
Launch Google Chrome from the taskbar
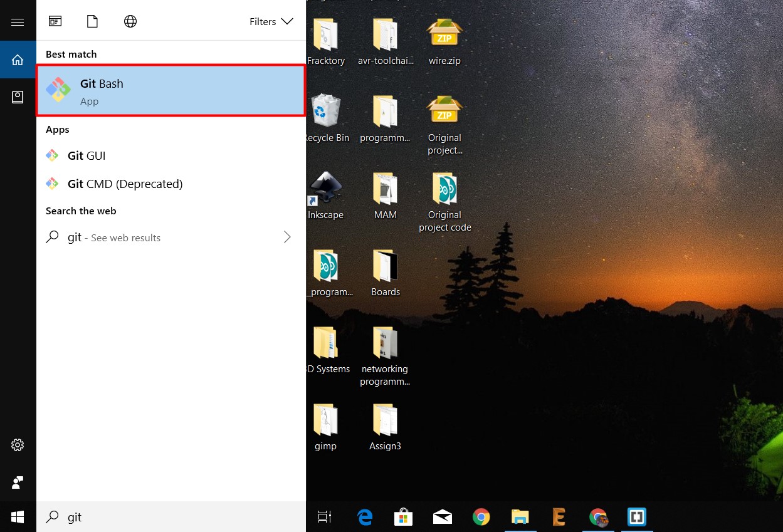pyautogui.click(x=481, y=517)
